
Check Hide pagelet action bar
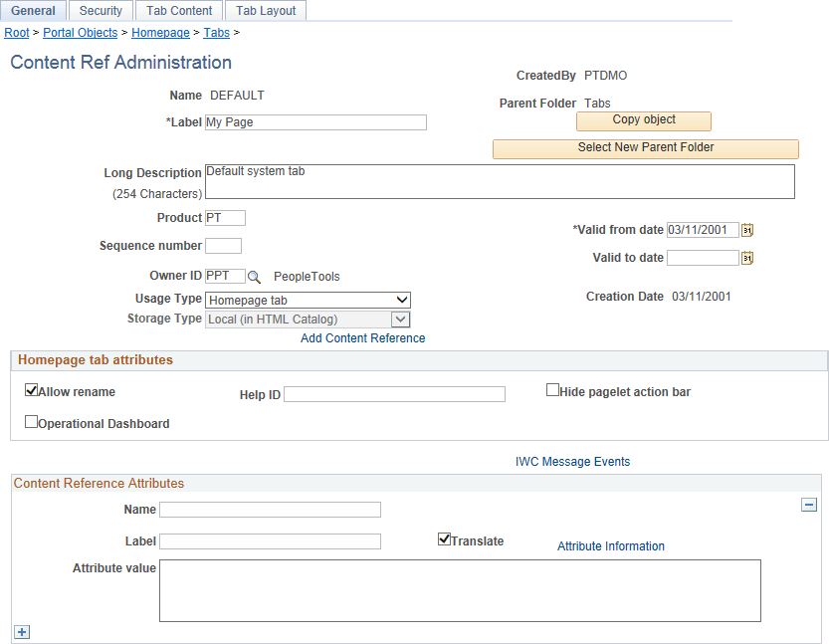point(552,388)
